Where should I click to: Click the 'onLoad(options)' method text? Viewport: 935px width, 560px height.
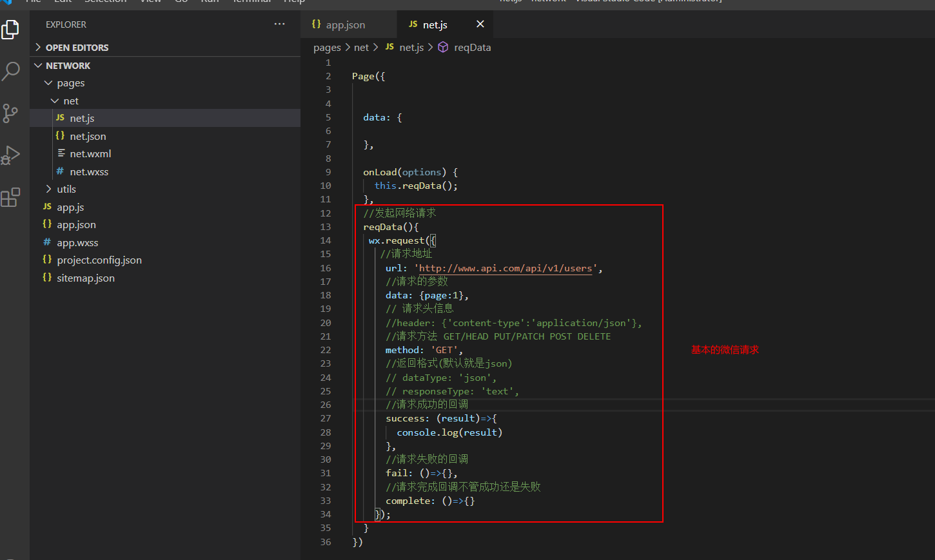[x=404, y=172]
